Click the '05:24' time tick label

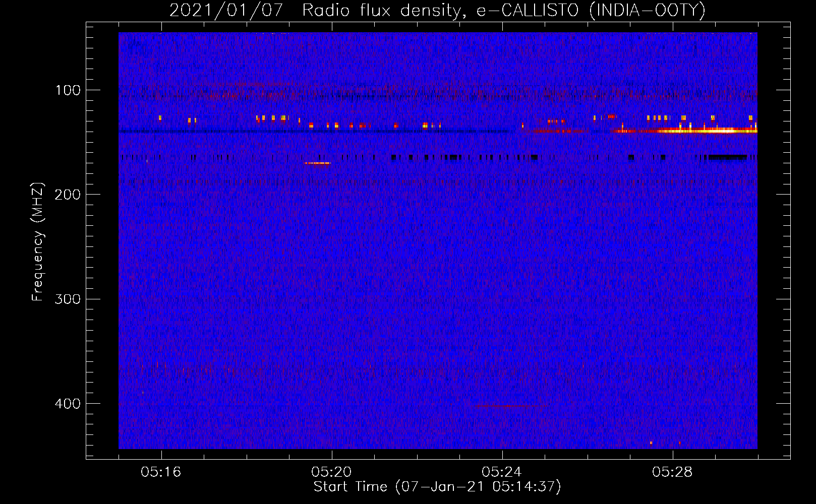502,472
